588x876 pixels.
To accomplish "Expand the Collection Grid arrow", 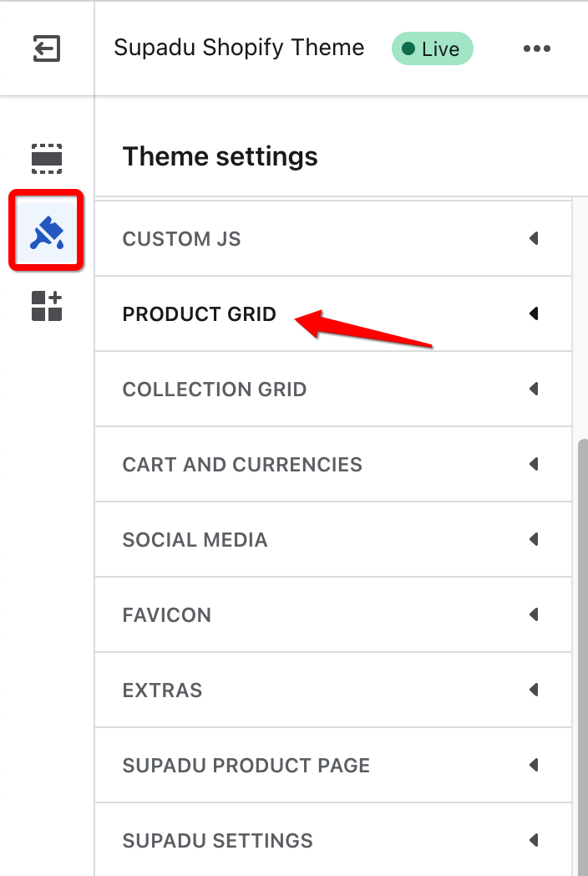I will 534,389.
